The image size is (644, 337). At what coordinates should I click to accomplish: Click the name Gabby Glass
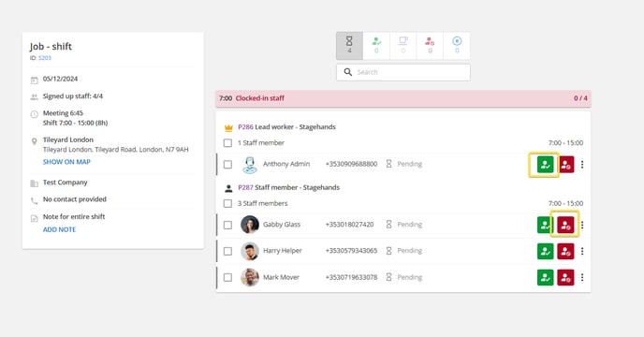[282, 225]
